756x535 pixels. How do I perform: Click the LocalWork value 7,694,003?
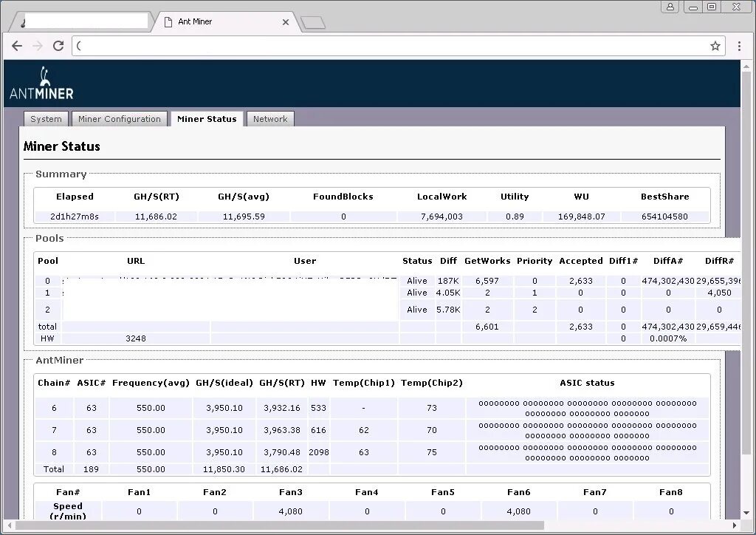click(441, 217)
